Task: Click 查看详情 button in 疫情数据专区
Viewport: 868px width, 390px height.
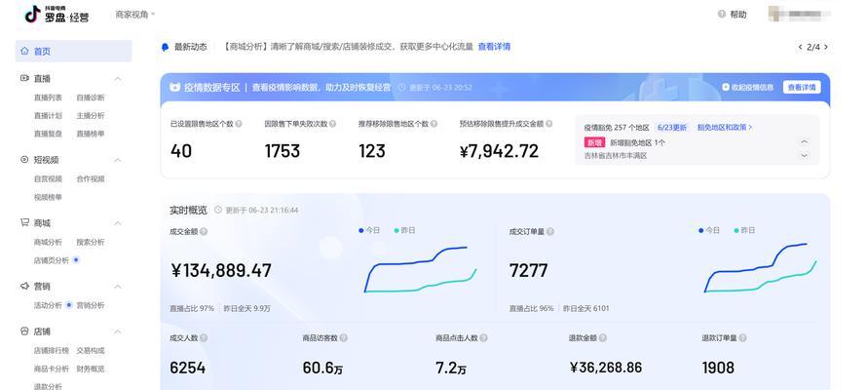Action: tap(802, 87)
